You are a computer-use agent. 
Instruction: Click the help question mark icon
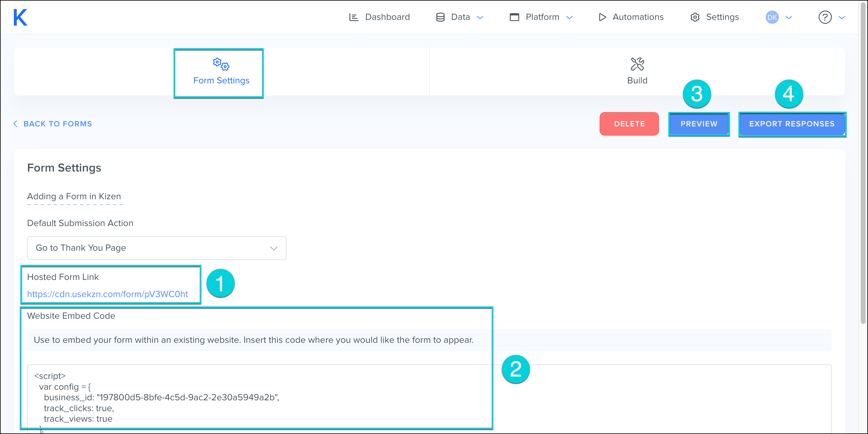tap(825, 17)
